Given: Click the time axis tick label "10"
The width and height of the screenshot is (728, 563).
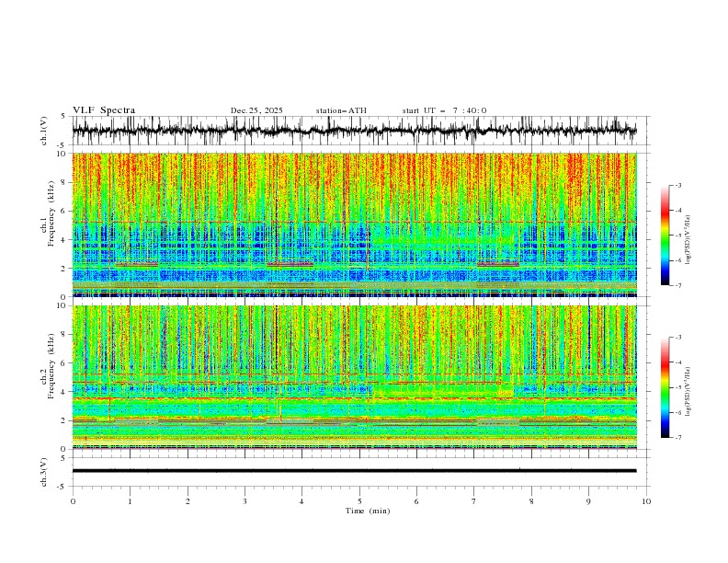Looking at the screenshot, I should (x=646, y=501).
